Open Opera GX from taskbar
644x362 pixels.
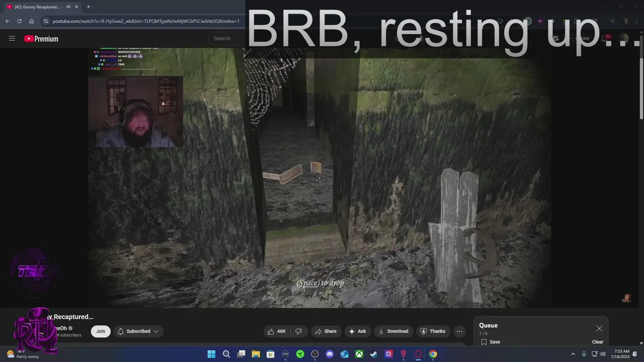[x=418, y=354]
